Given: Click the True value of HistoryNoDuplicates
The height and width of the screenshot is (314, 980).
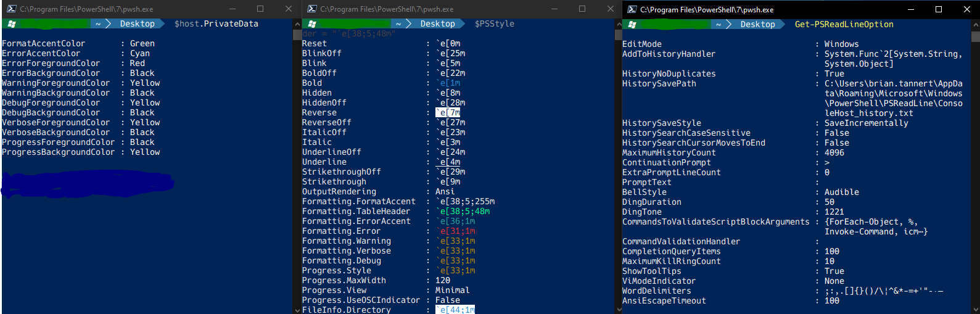Looking at the screenshot, I should coord(834,74).
